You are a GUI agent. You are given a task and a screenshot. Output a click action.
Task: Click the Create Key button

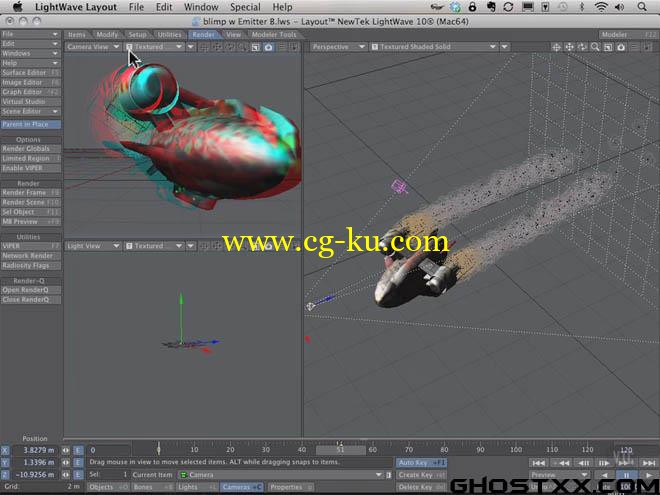tap(421, 475)
